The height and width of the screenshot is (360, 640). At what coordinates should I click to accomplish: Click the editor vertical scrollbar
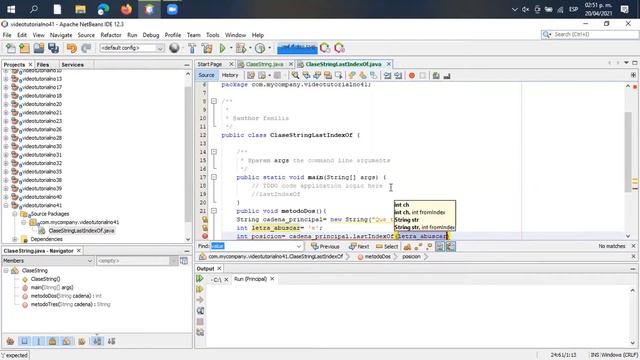628,152
